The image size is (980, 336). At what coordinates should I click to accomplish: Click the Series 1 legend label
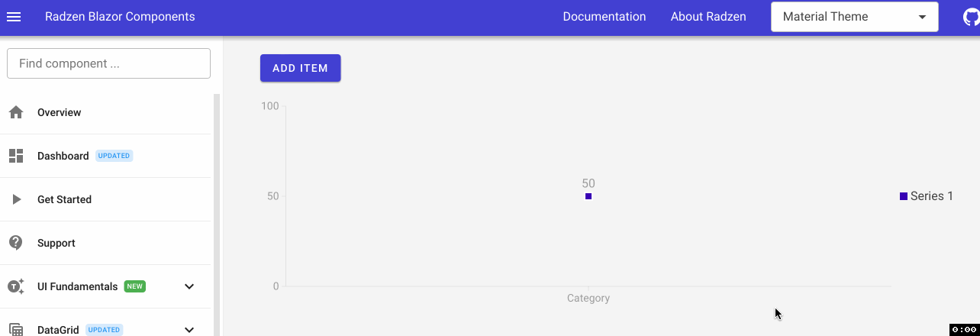[932, 196]
